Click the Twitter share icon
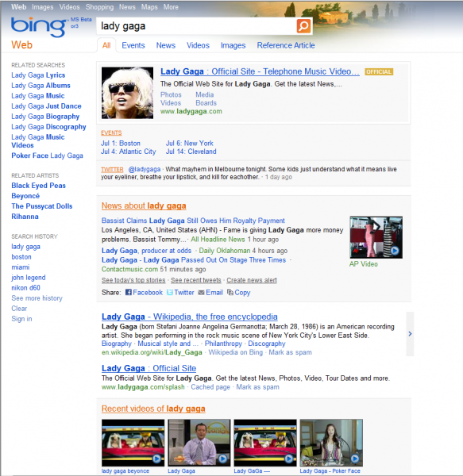 tap(170, 292)
